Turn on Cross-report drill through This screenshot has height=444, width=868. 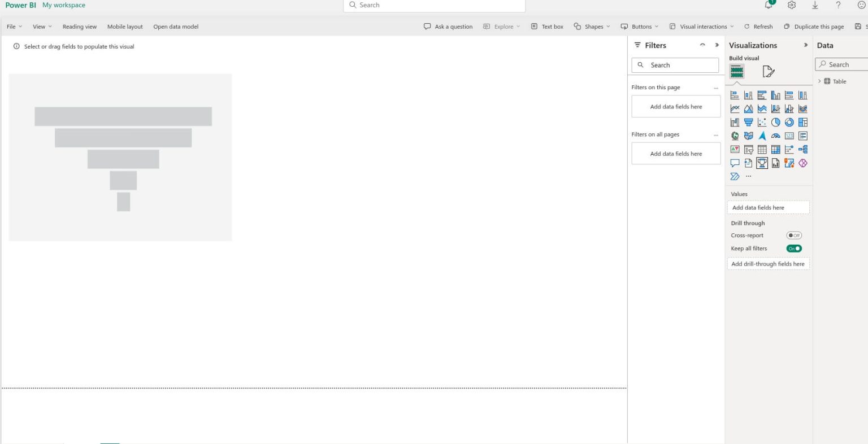[x=794, y=235]
